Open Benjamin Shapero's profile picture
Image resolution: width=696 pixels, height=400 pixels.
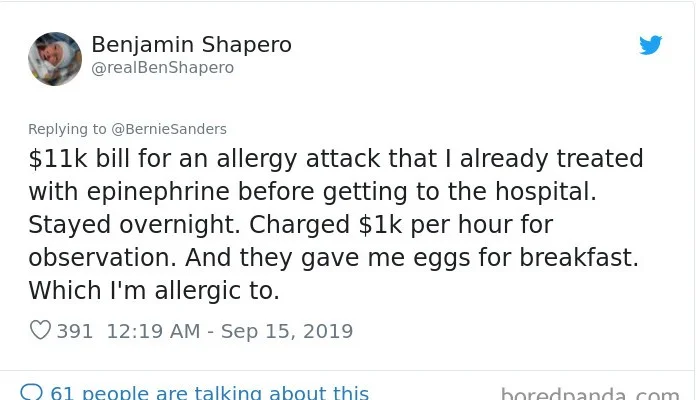click(x=55, y=58)
